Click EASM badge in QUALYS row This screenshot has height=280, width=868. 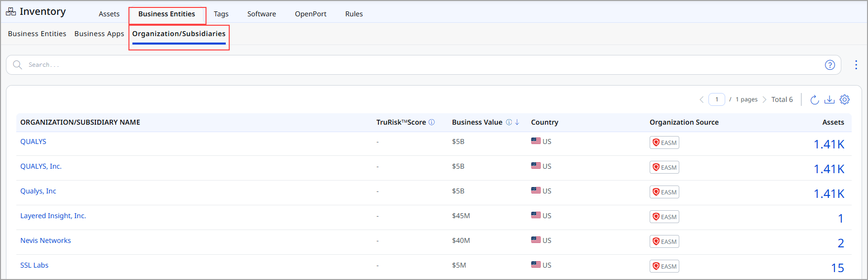(664, 142)
